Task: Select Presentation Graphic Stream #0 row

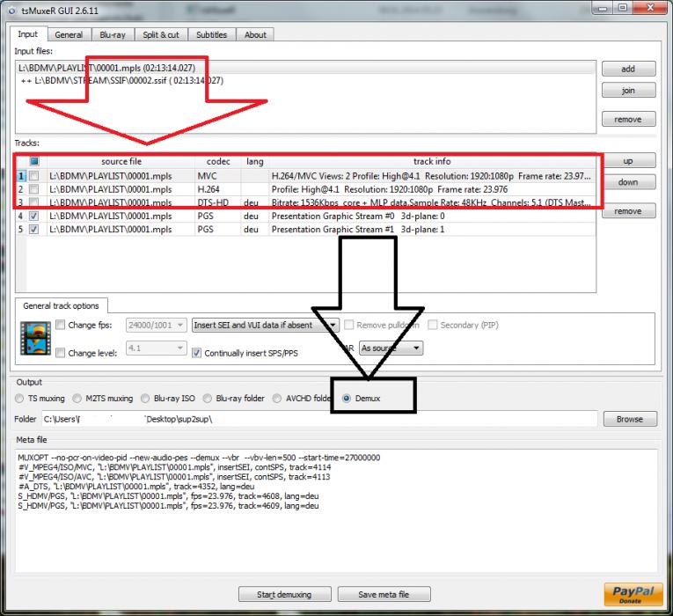Action: coord(306,216)
